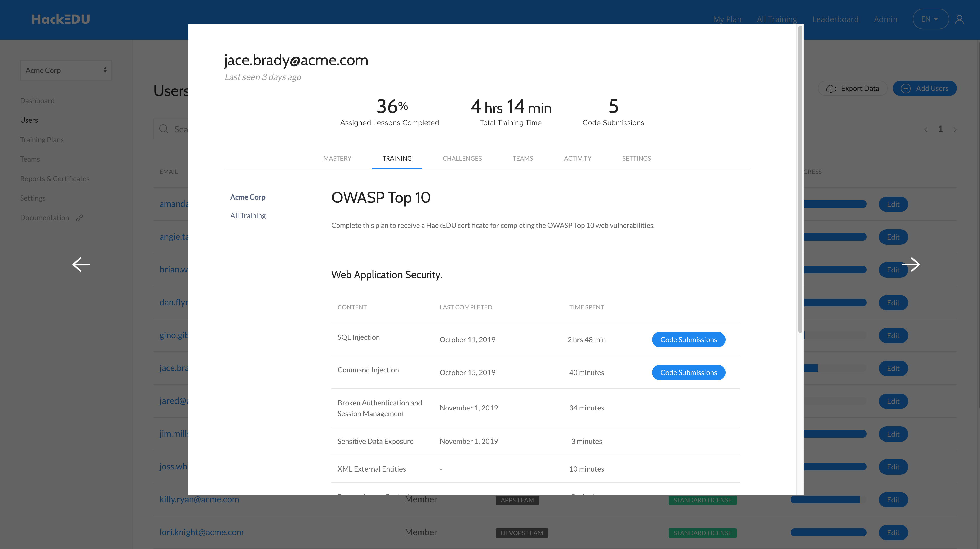Switch to the Settings tab in modal

[636, 158]
